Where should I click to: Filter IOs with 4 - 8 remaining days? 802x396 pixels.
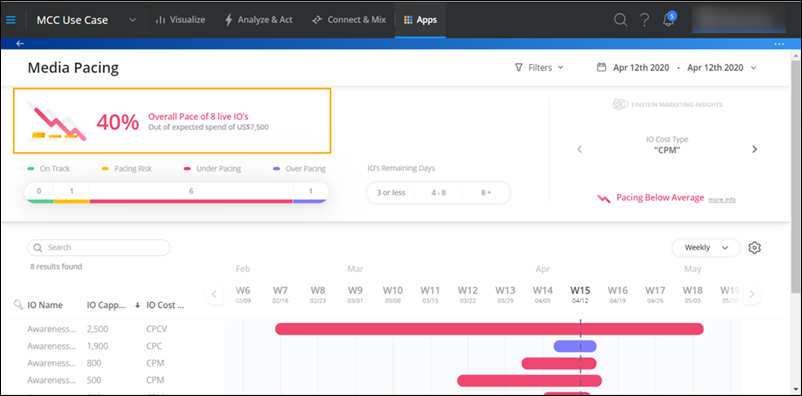coord(438,193)
